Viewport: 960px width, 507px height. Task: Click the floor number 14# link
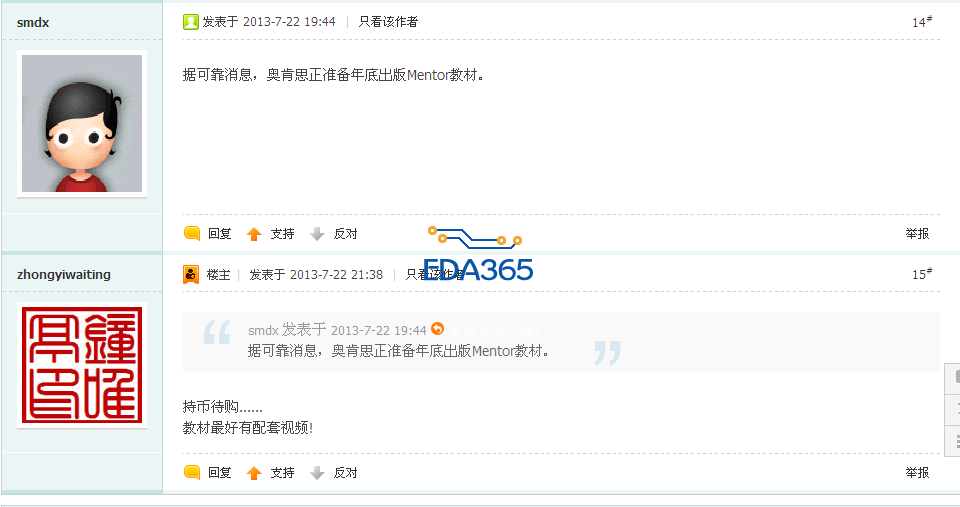[922, 22]
